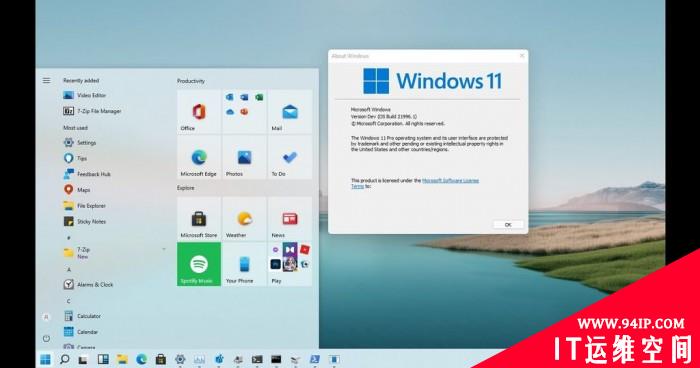The height and width of the screenshot is (368, 700).
Task: Click the Most used heading
Action: 75,128
